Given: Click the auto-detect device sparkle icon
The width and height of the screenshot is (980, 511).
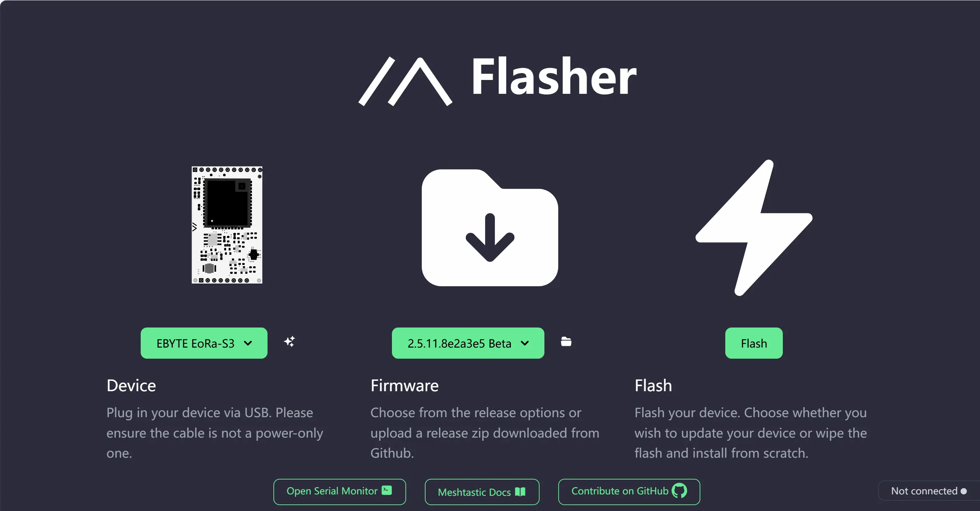Looking at the screenshot, I should pyautogui.click(x=289, y=341).
